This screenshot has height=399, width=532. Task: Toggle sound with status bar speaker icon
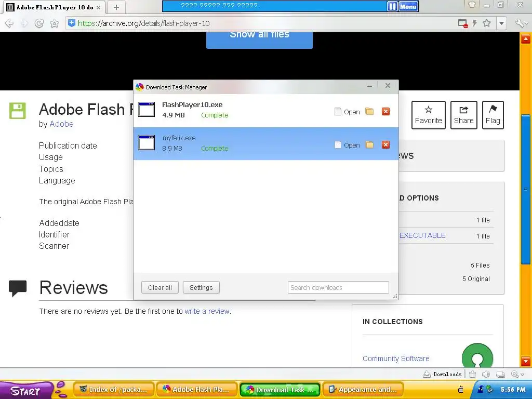click(486, 374)
